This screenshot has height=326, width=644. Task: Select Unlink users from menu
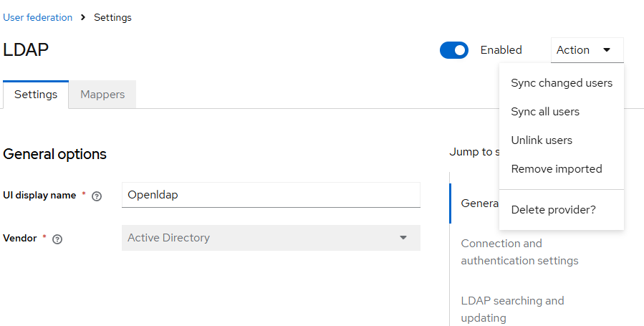[562, 140]
